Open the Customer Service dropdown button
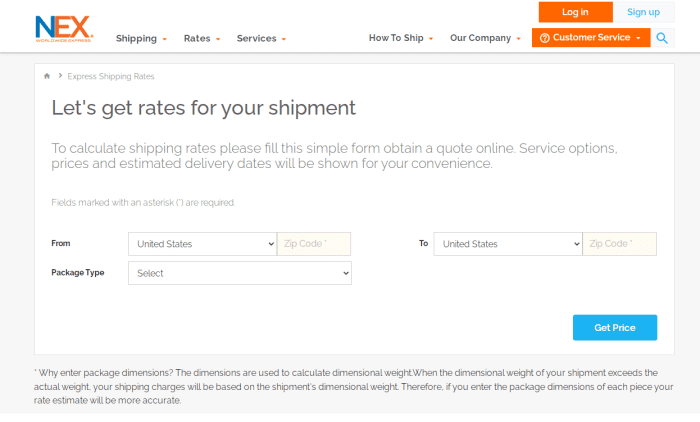 pos(591,38)
